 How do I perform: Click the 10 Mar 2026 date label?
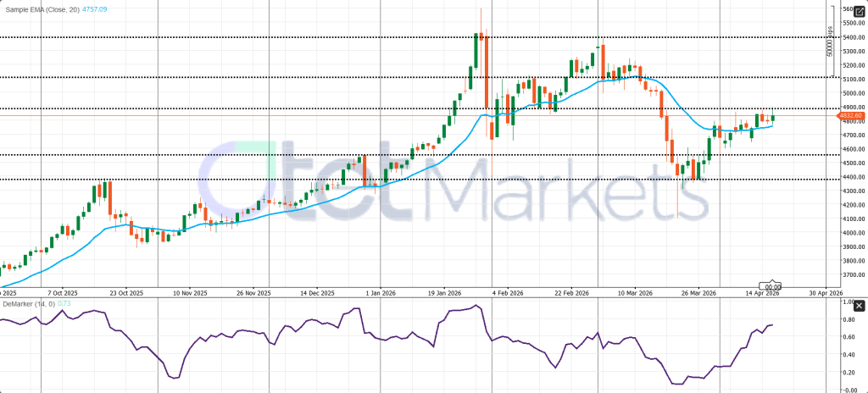[x=634, y=292]
